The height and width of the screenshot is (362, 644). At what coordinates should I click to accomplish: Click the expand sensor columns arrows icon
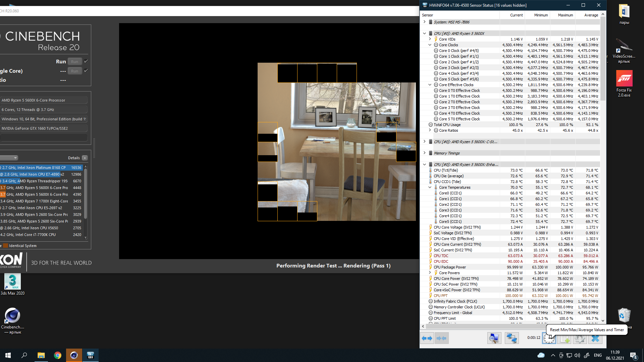427,339
